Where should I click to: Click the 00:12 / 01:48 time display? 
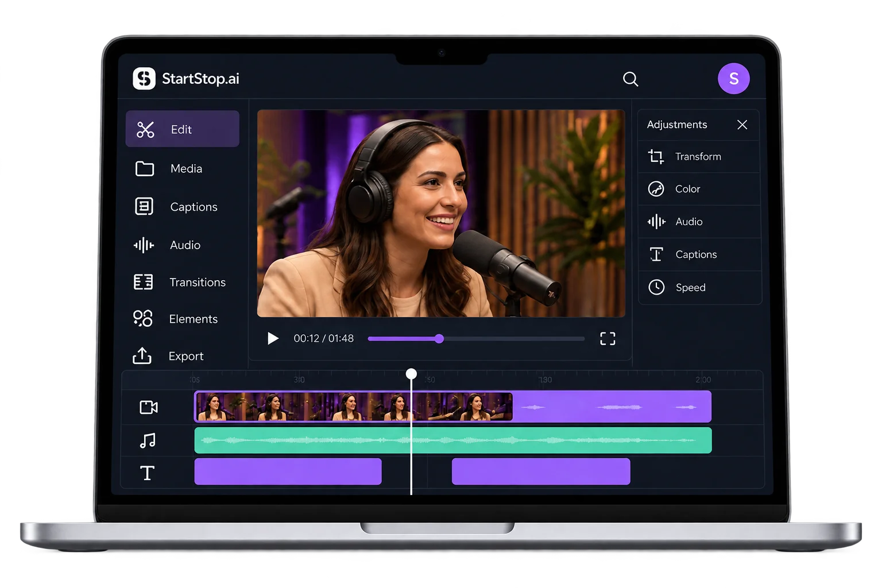coord(324,339)
